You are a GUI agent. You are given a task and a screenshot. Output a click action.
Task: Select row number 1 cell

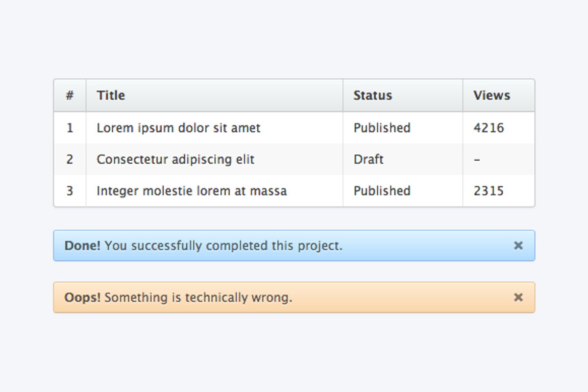[x=70, y=128]
